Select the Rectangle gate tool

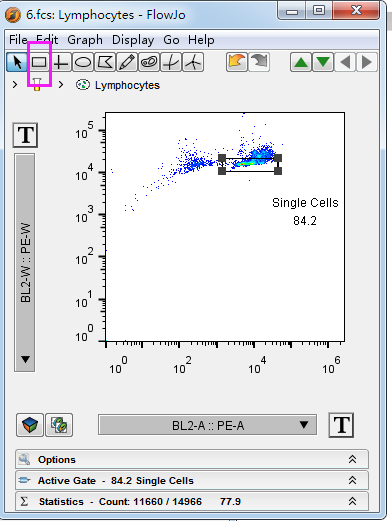coord(39,62)
